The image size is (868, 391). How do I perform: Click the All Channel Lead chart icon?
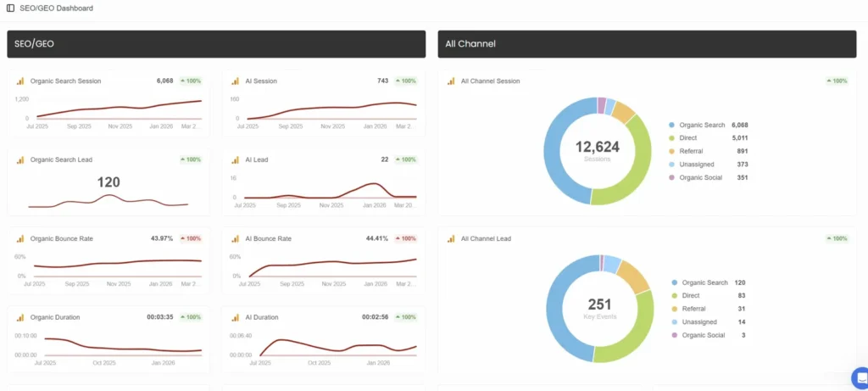[451, 238]
